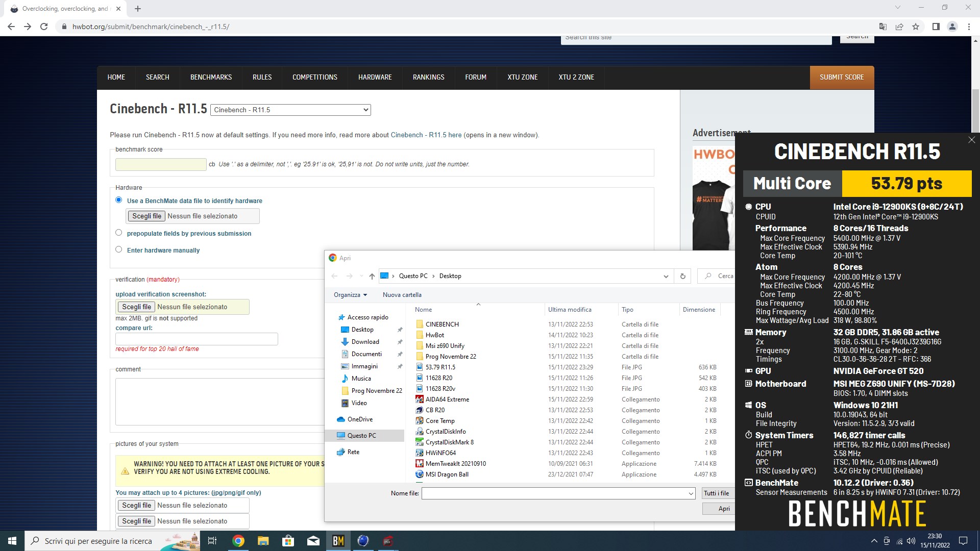Open the CINEBENCH folder
The height and width of the screenshot is (551, 980).
(442, 324)
